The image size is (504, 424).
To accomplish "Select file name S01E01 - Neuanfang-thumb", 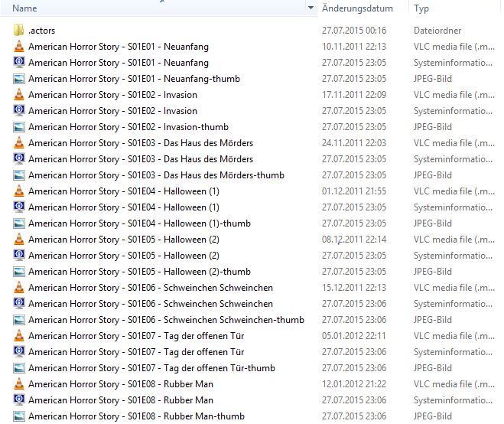I will click(134, 79).
